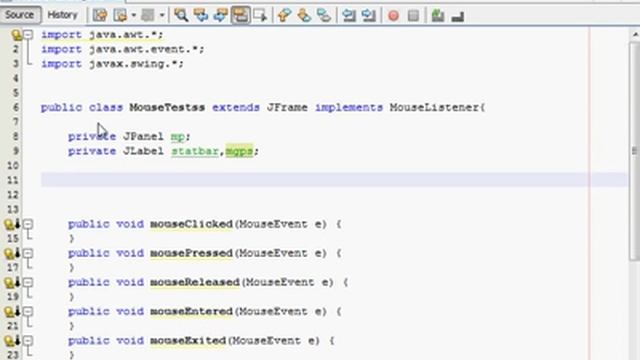Place cursor on highlighted empty line 11
This screenshot has height=360, width=640.
[334, 180]
